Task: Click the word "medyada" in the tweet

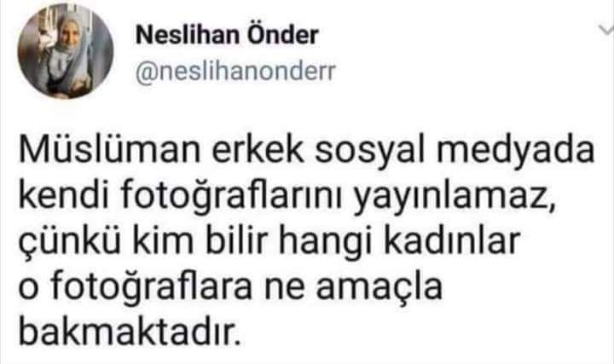Action: (x=516, y=151)
